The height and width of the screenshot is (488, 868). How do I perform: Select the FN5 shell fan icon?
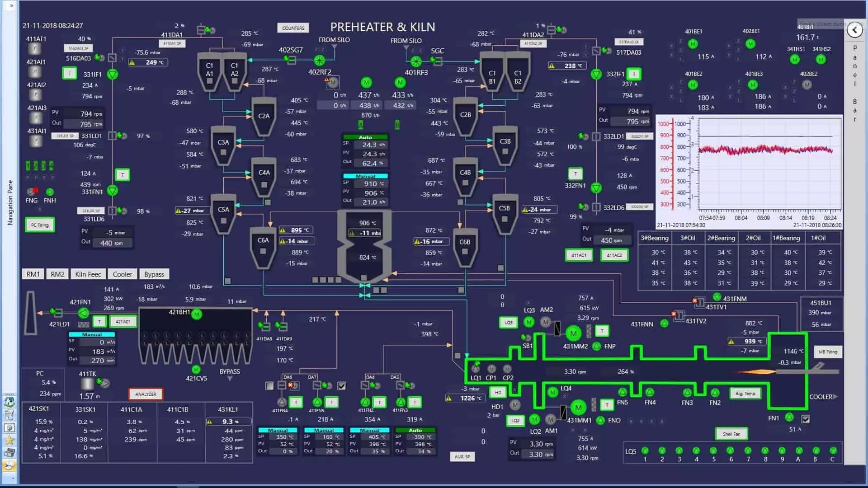623,392
